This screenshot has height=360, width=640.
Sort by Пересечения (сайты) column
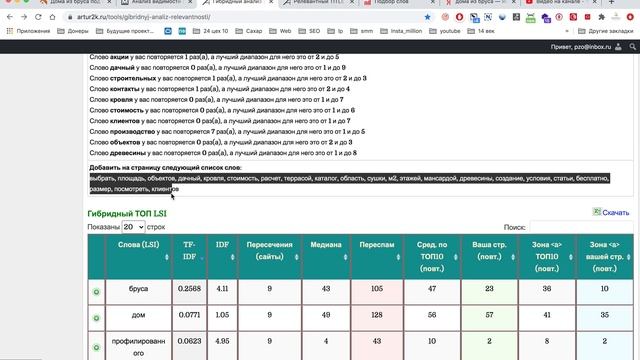[x=269, y=256]
